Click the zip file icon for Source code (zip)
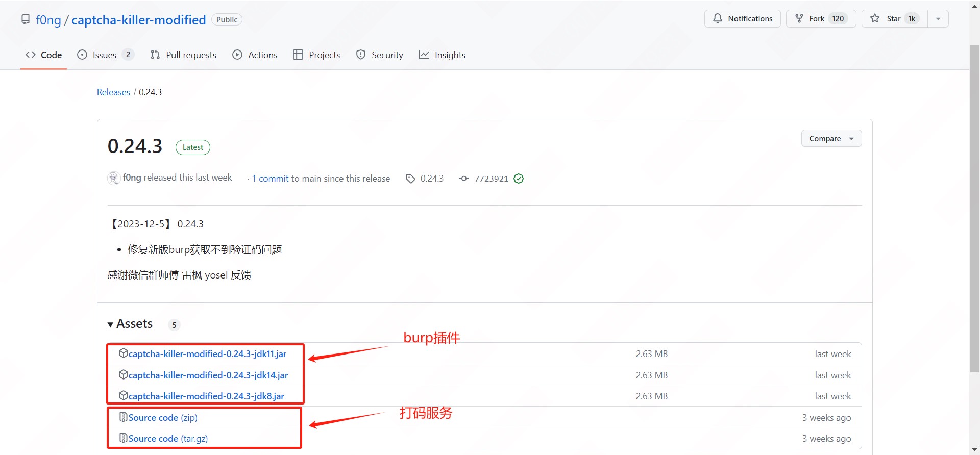This screenshot has height=455, width=980. coord(123,417)
